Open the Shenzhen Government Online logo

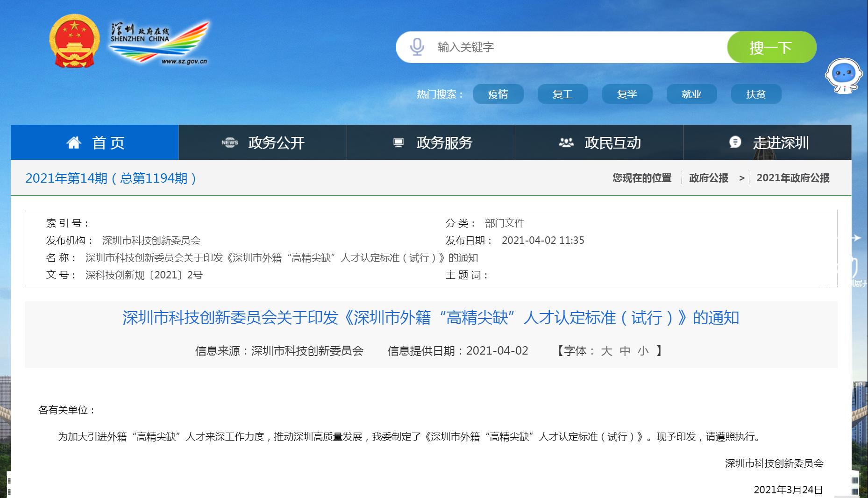coord(159,43)
